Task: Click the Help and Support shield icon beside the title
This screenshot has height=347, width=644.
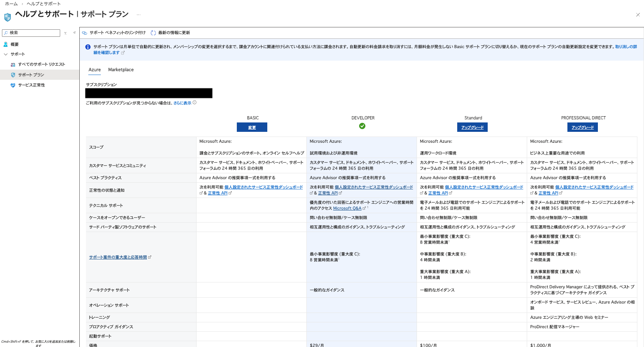Action: pyautogui.click(x=7, y=17)
